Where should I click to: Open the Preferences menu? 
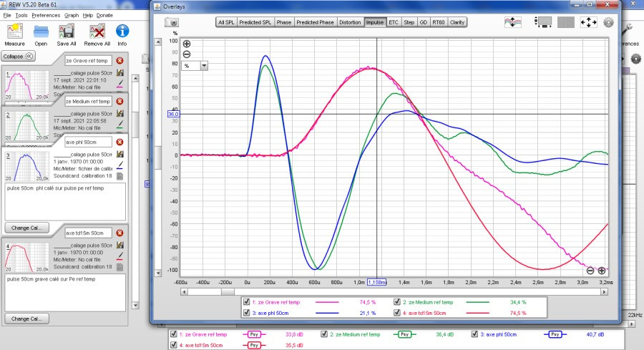pos(46,14)
